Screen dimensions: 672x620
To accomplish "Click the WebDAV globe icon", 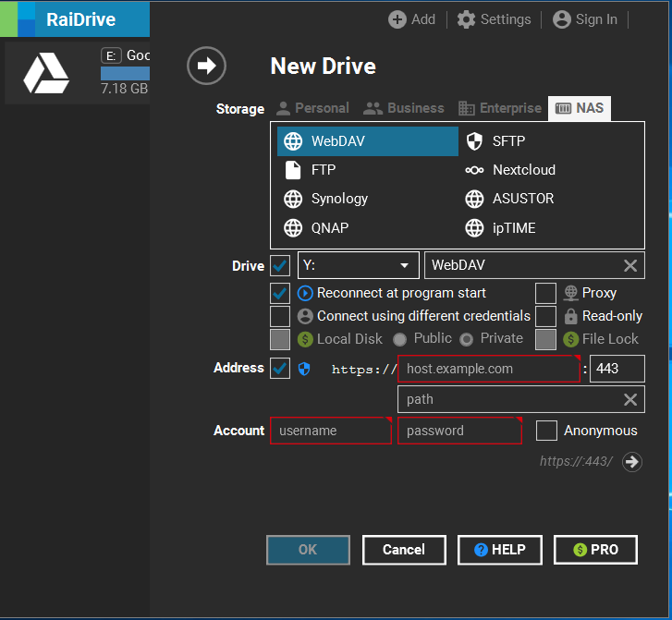I will (x=293, y=141).
